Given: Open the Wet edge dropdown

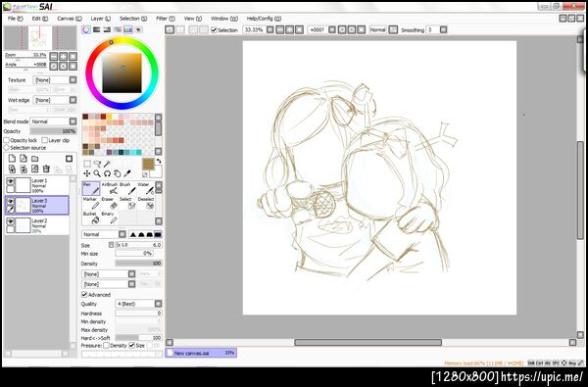Looking at the screenshot, I should [x=73, y=100].
